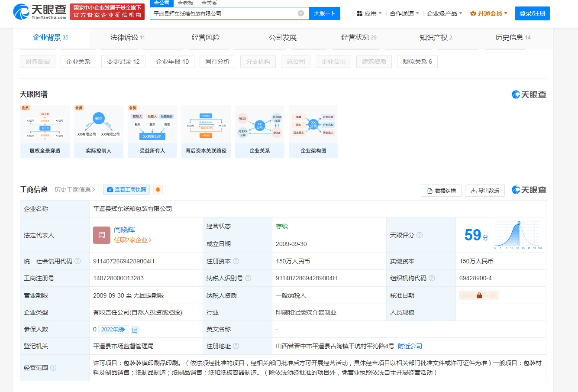Click the 闫晓辉 legal representative avatar
Screen dimensions: 578x392
coord(102,235)
